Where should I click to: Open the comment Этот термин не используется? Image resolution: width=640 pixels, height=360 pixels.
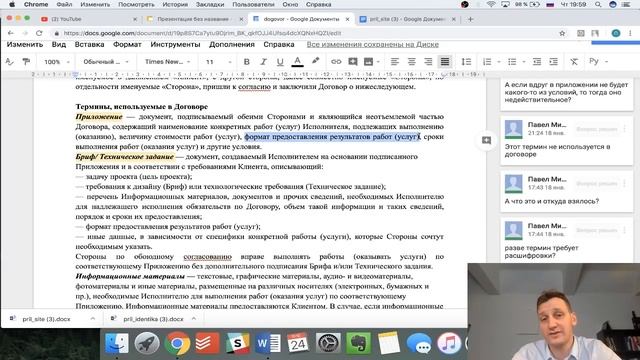[x=567, y=140]
